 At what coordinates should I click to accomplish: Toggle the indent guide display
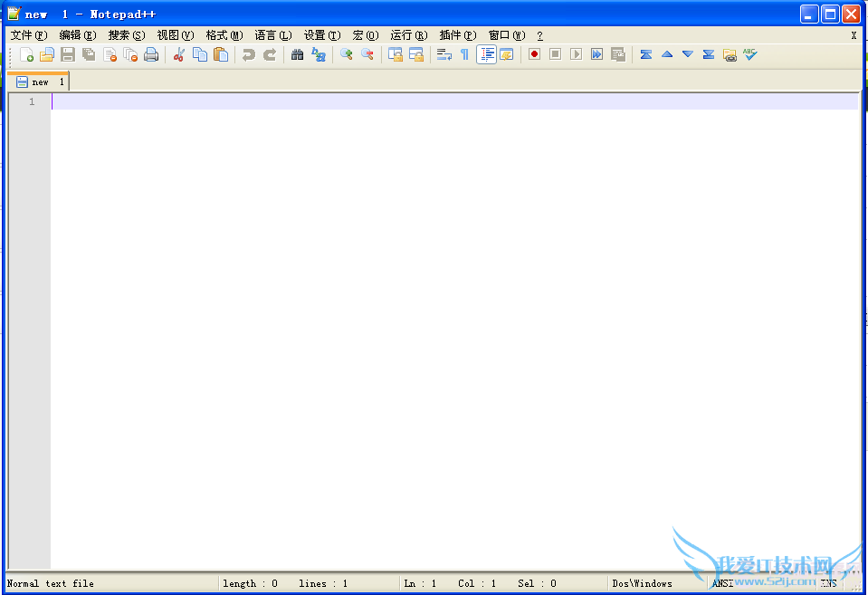coord(486,54)
